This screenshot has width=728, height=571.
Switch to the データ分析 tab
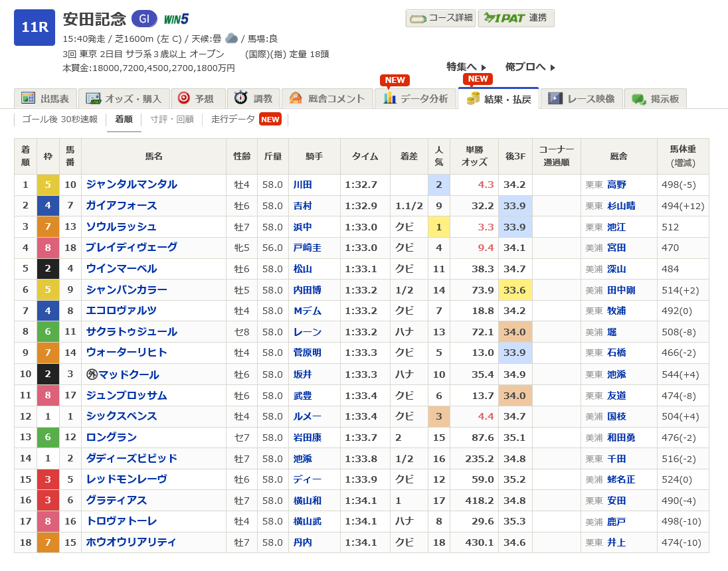coord(416,98)
